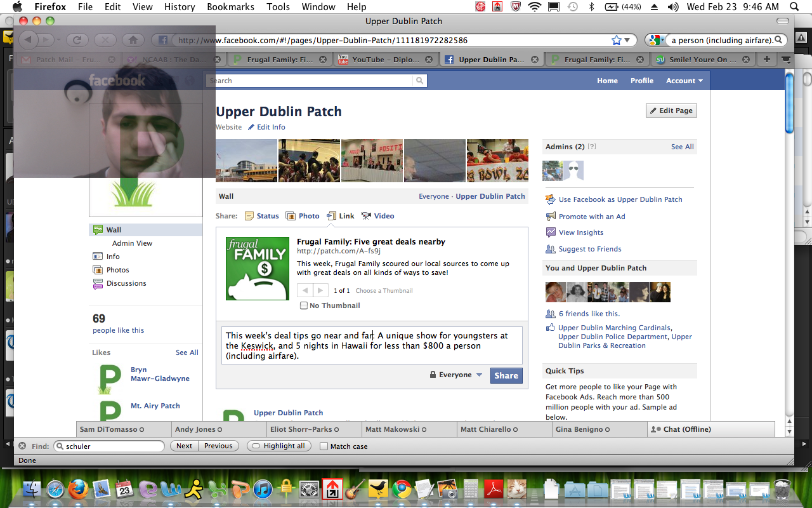Close the Find bar

(22, 446)
